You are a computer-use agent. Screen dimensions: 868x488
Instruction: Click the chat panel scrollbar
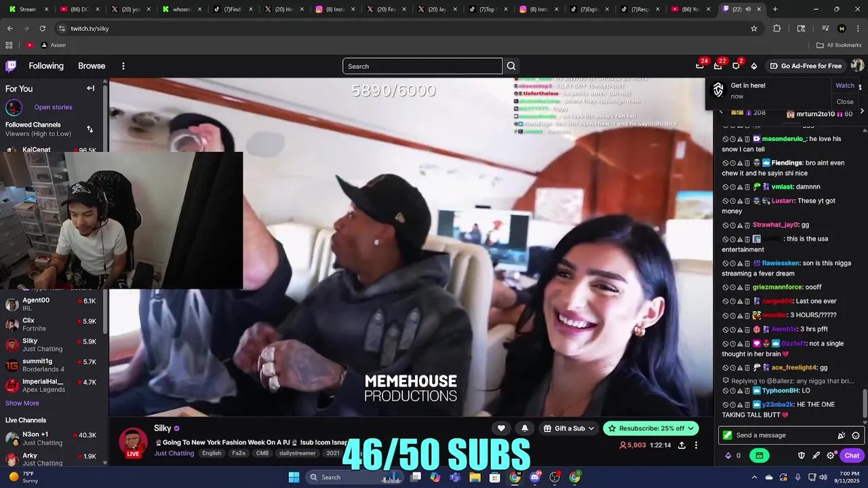[x=865, y=404]
